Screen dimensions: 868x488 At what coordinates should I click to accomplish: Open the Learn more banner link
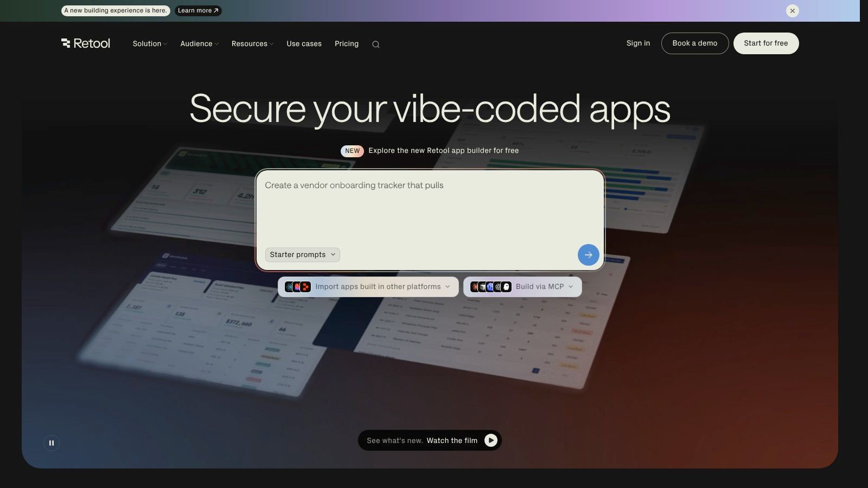(198, 11)
